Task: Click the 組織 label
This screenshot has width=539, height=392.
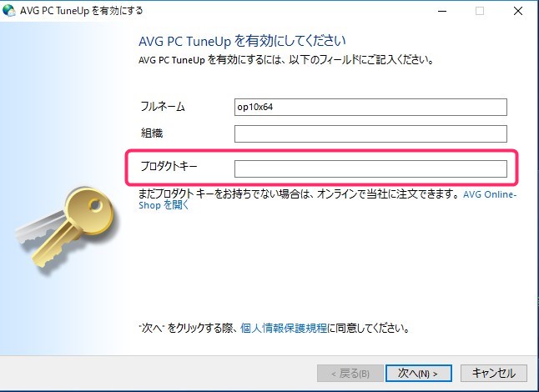Action: tap(152, 133)
